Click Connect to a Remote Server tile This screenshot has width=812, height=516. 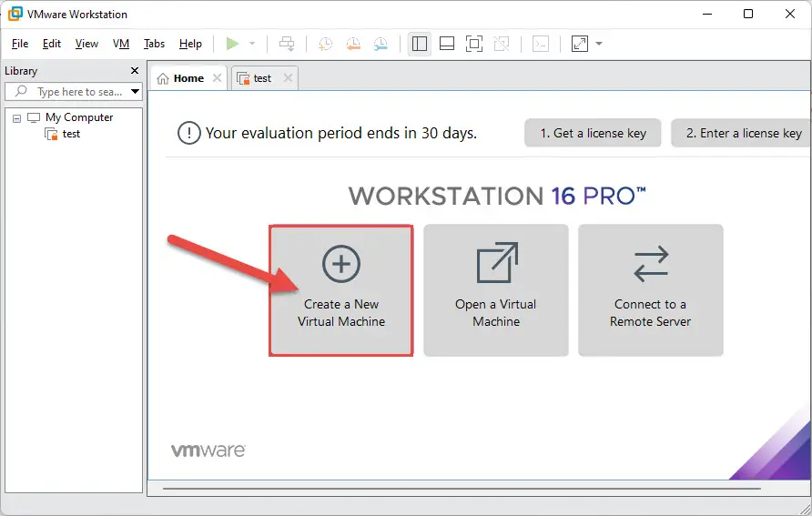point(651,290)
